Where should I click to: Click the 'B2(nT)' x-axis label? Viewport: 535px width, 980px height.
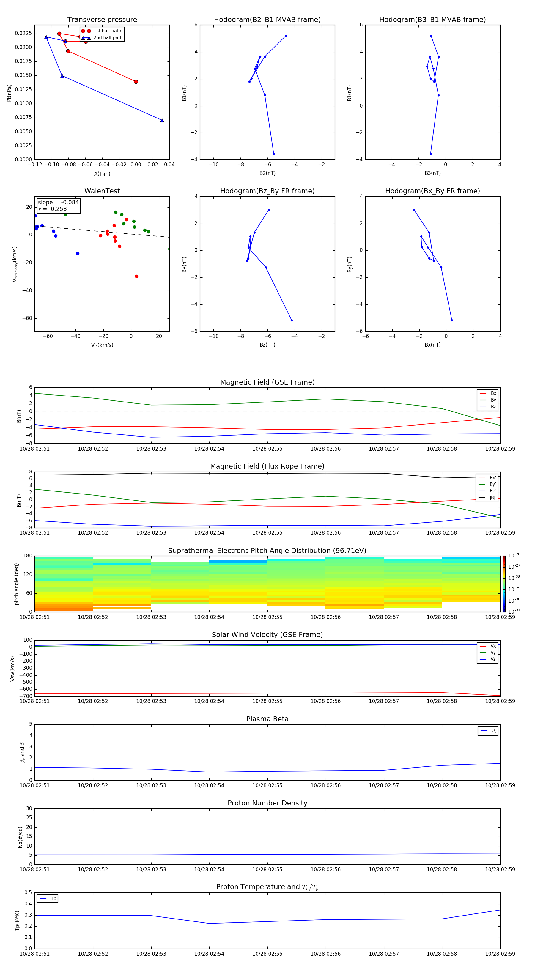(x=267, y=173)
